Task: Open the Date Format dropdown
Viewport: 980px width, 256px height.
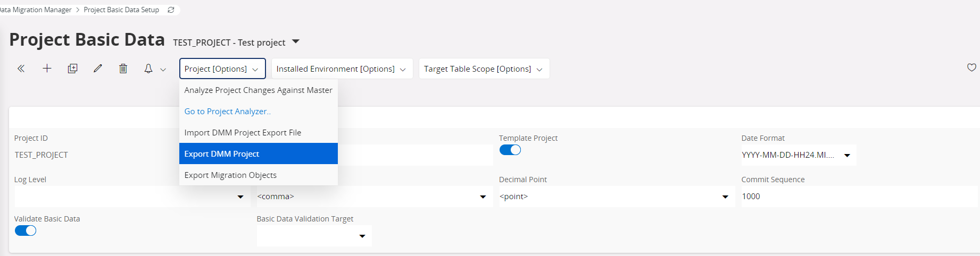Action: click(798, 155)
